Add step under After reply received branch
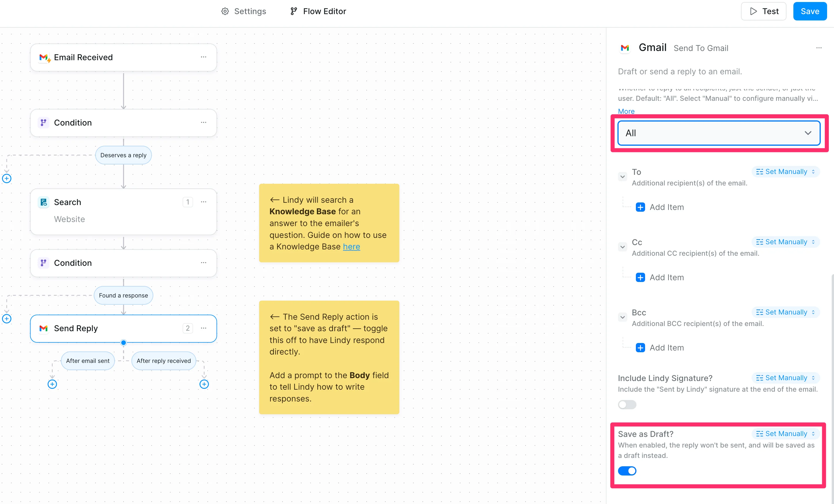 (x=204, y=384)
